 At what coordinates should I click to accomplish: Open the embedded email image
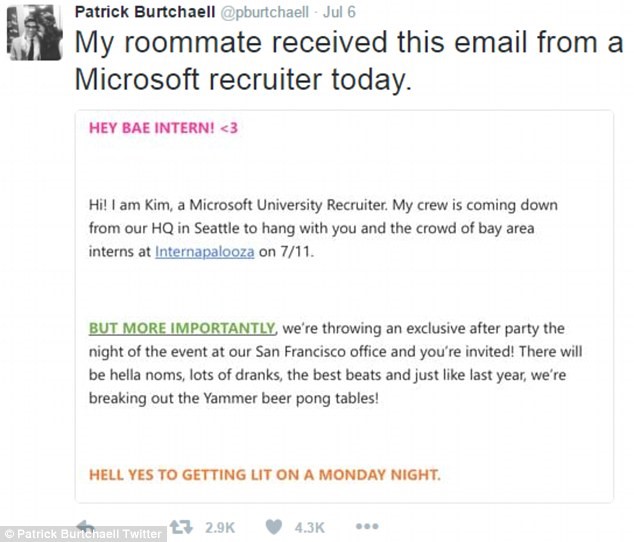344,306
